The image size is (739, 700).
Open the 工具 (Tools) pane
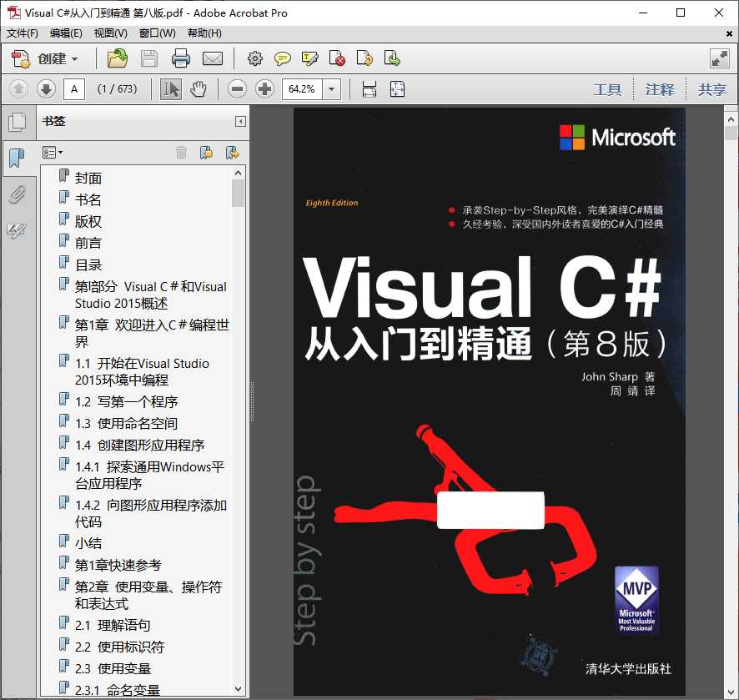(608, 89)
